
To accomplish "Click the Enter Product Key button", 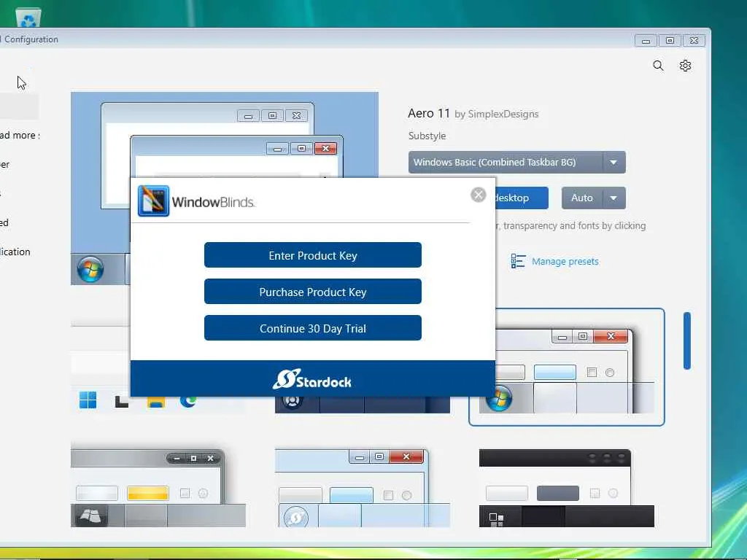I will pos(312,255).
